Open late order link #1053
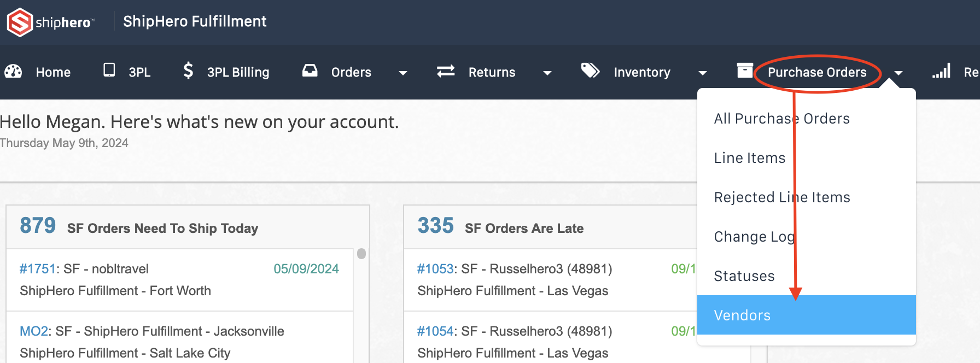Screen dimensions: 980x363 click(x=435, y=269)
